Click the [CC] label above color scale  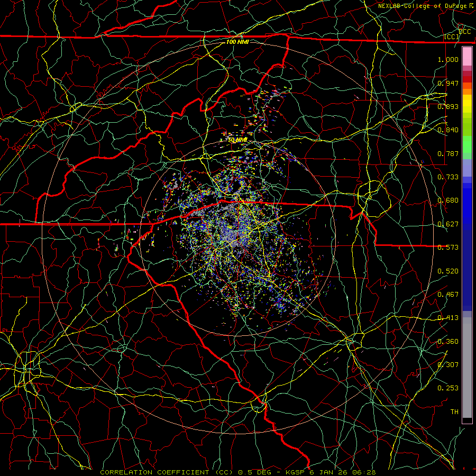[x=452, y=36]
